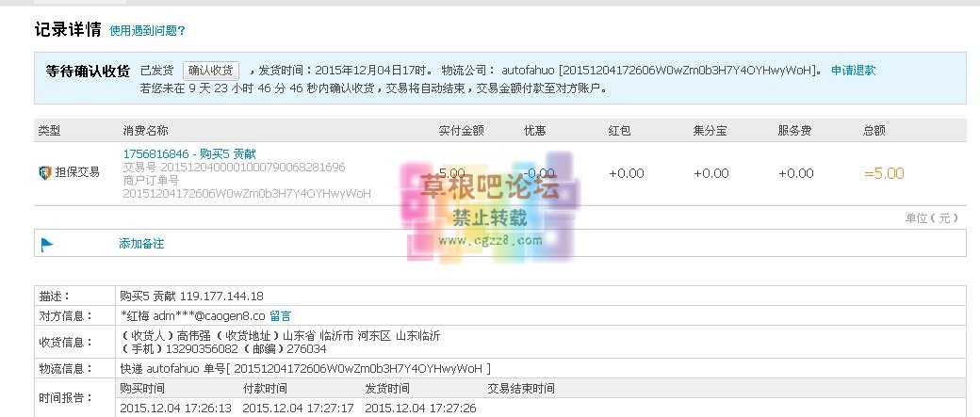980x417 pixels.
Task: Click the 红包 column header
Action: pyautogui.click(x=619, y=131)
